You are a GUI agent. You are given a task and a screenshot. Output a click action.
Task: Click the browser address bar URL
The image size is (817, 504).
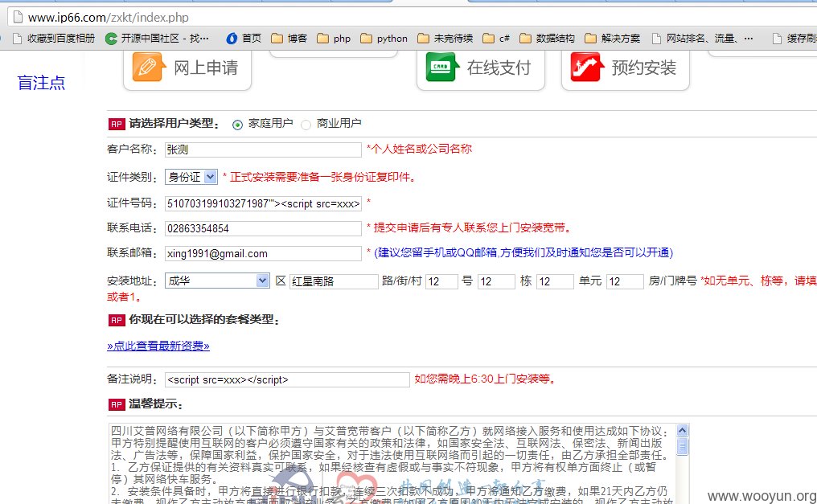point(109,17)
